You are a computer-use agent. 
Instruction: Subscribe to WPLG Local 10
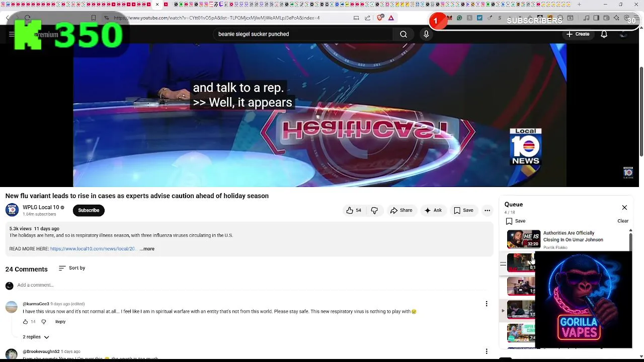click(89, 210)
